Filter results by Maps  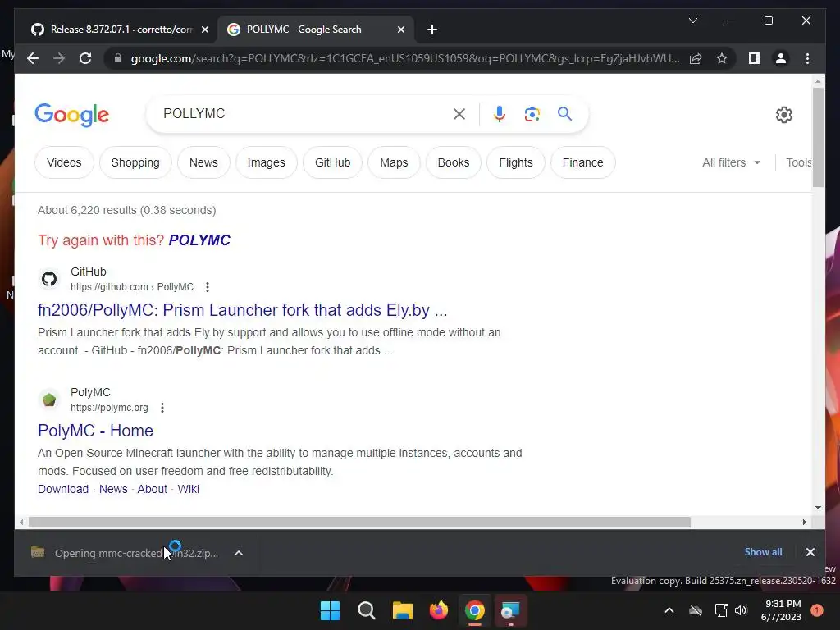(394, 162)
